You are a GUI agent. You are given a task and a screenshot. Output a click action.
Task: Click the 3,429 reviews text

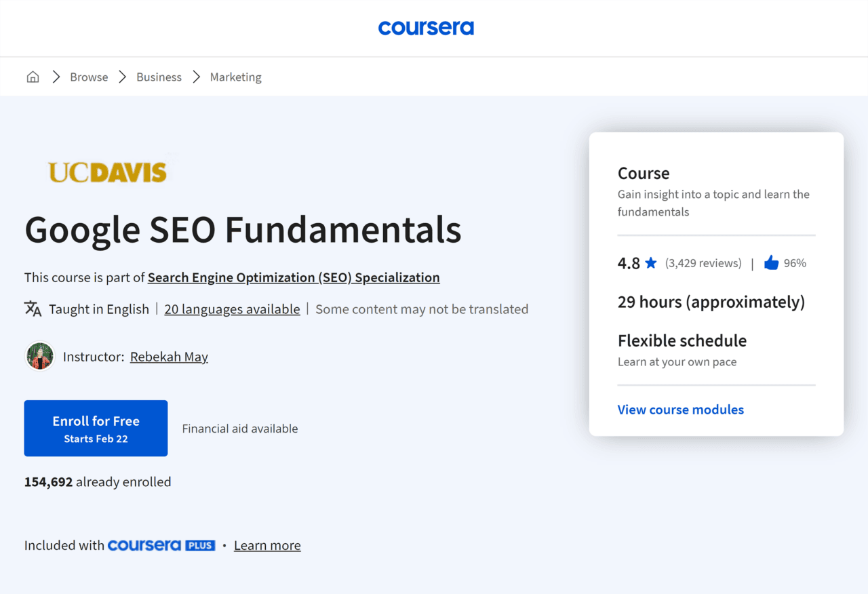click(703, 263)
